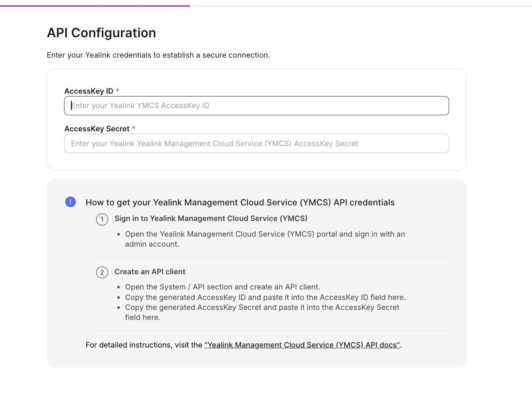Select the 'How to get your Yealink' heading

click(x=240, y=203)
